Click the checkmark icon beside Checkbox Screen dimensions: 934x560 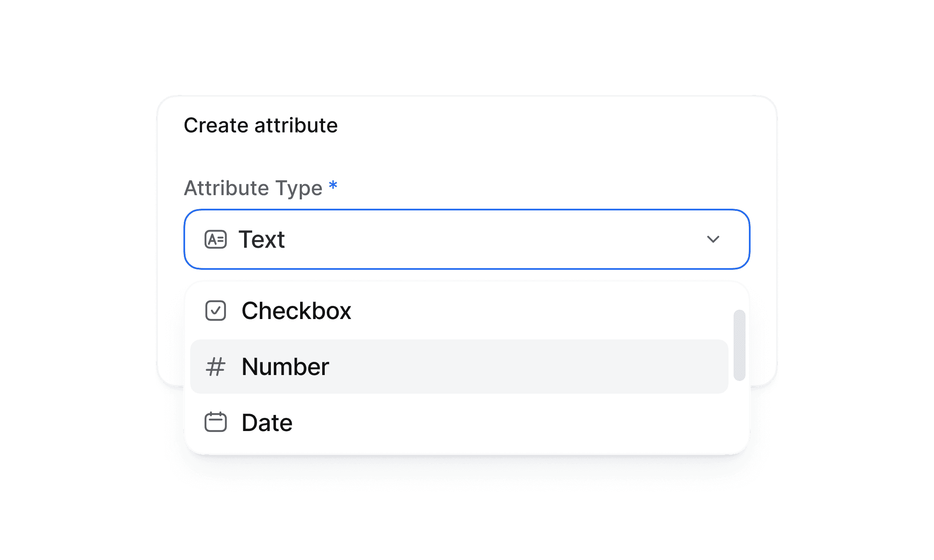point(216,311)
